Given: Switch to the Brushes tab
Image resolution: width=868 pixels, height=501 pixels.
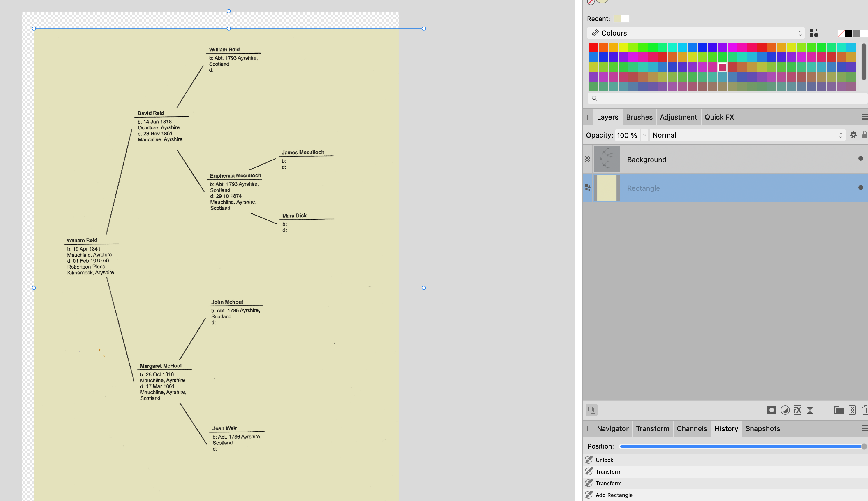Looking at the screenshot, I should [x=639, y=117].
